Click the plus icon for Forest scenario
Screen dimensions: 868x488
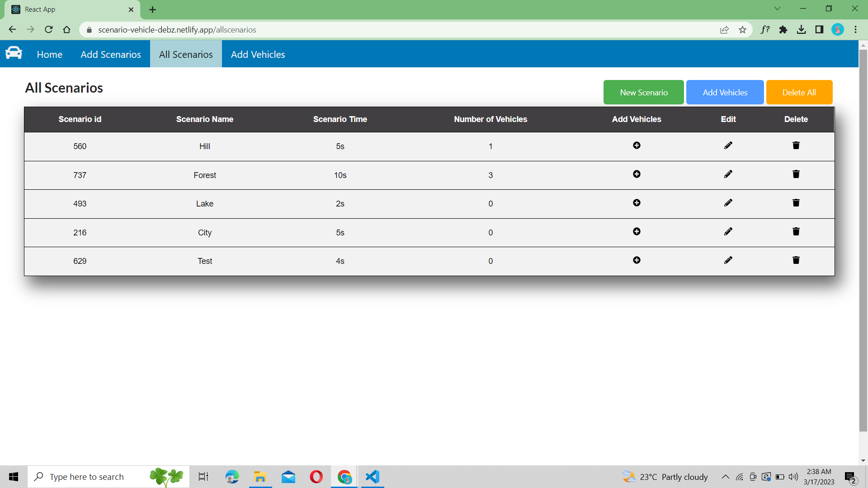[636, 174]
